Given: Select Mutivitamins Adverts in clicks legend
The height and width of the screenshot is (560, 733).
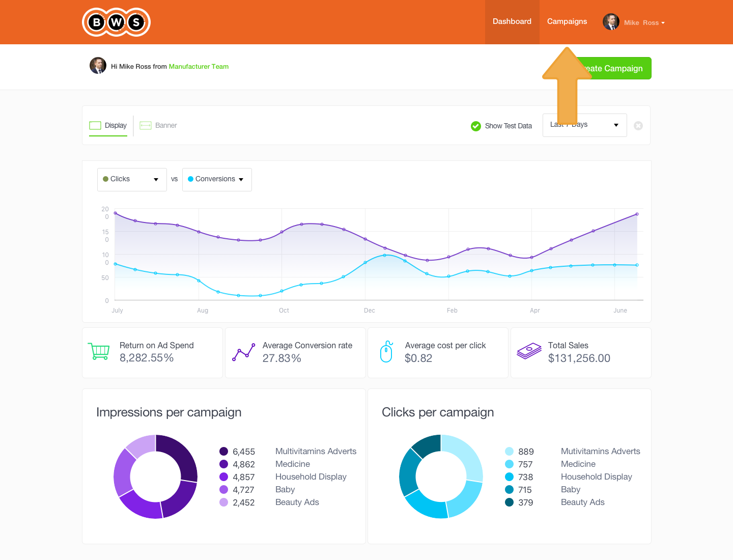Looking at the screenshot, I should tap(601, 451).
